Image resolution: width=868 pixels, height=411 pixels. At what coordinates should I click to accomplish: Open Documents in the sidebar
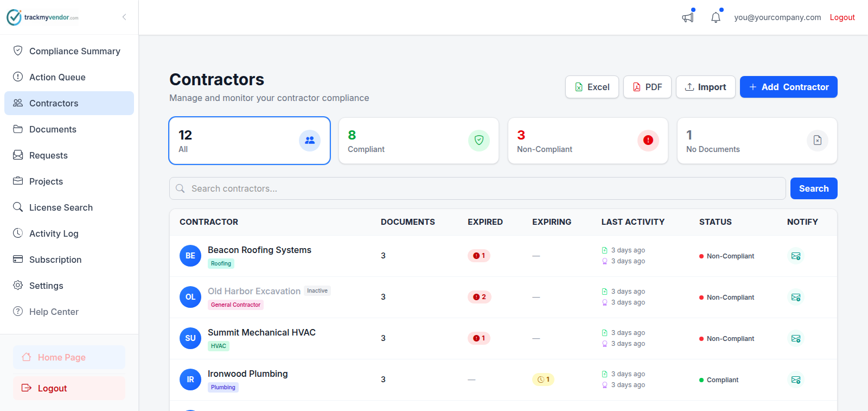coord(69,129)
